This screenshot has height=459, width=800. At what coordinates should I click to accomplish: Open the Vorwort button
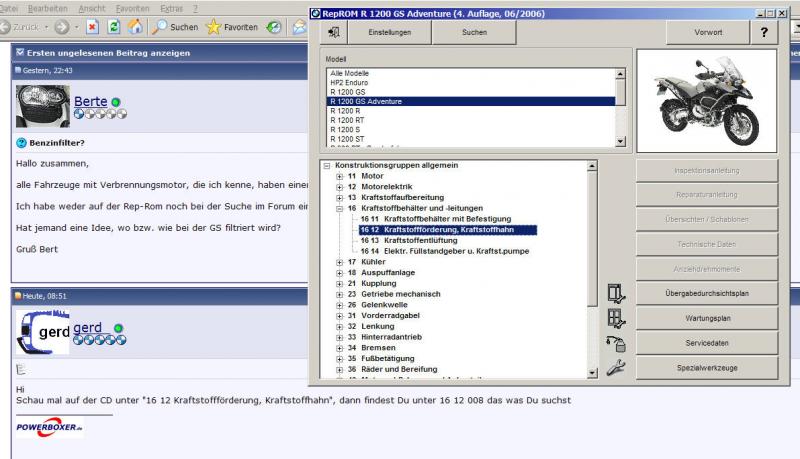708,33
